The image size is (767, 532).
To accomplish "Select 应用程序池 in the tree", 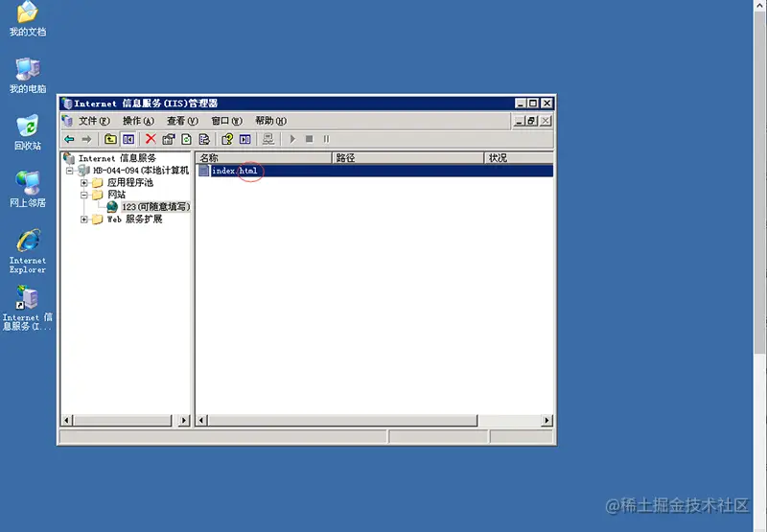I will [x=130, y=183].
